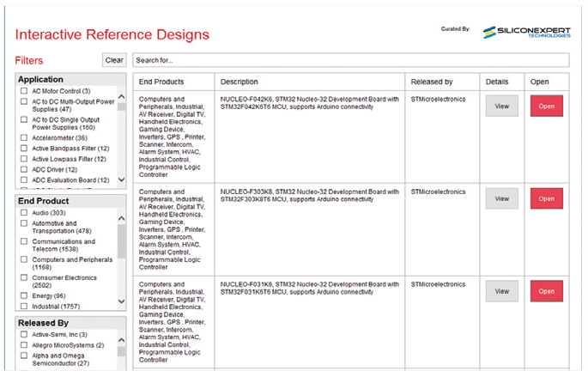Select the Consumer Electronics (2502) checkbox
588x377 pixels.
click(24, 277)
